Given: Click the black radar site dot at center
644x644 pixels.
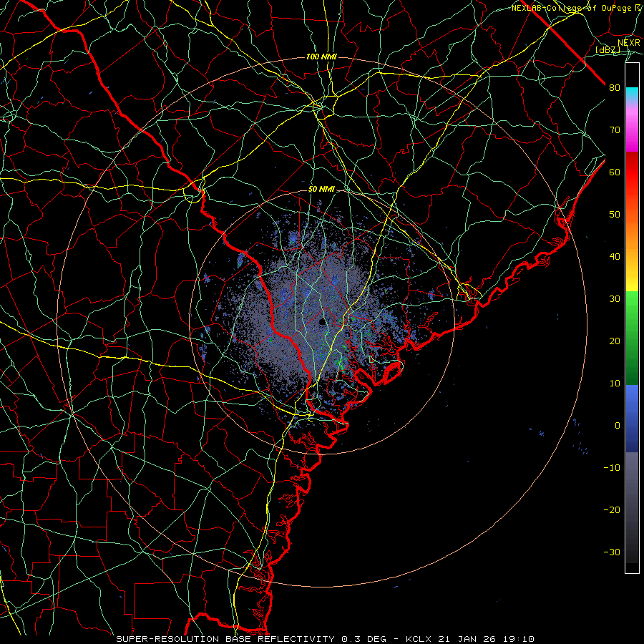Looking at the screenshot, I should [x=322, y=323].
